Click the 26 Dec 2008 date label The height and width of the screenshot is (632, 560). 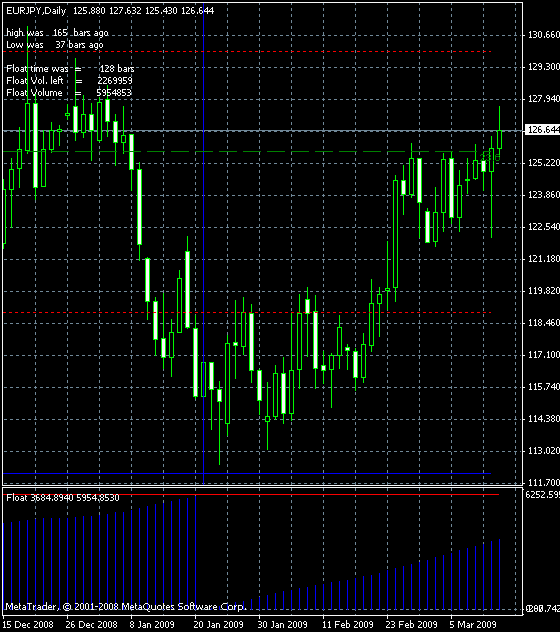(x=92, y=625)
